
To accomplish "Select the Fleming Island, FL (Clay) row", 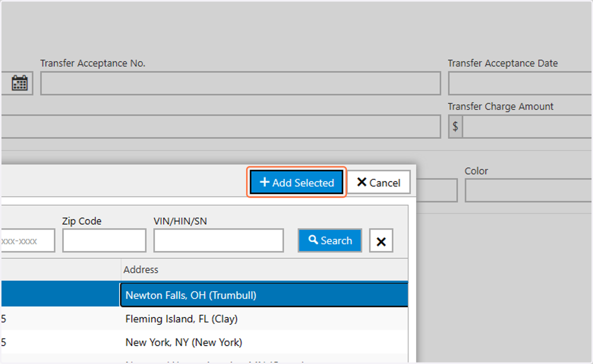I will click(x=205, y=319).
